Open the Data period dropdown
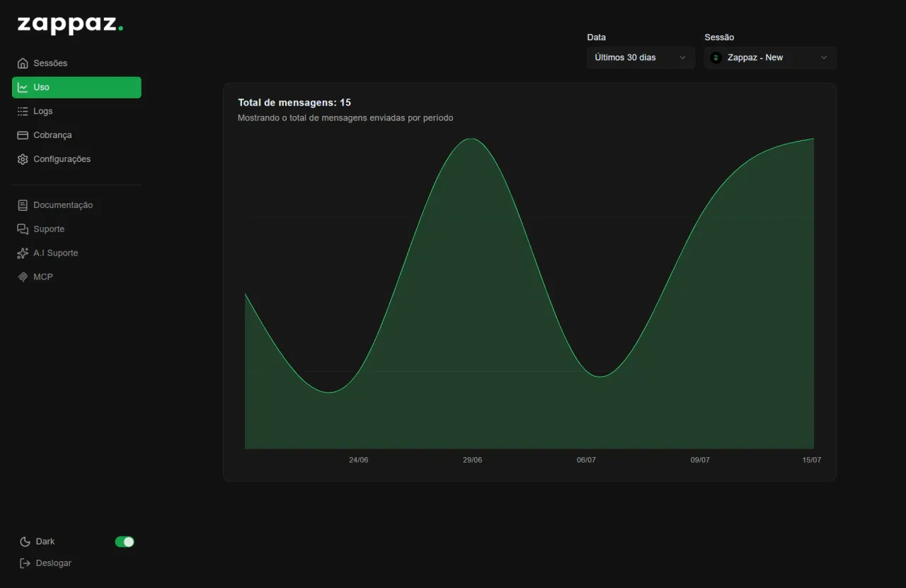This screenshot has width=906, height=588. 641,57
